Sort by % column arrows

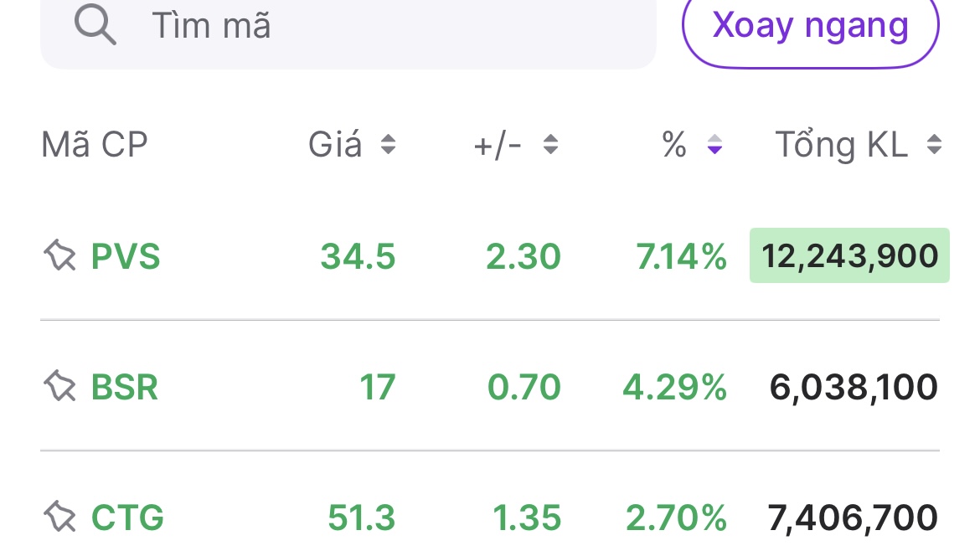714,145
